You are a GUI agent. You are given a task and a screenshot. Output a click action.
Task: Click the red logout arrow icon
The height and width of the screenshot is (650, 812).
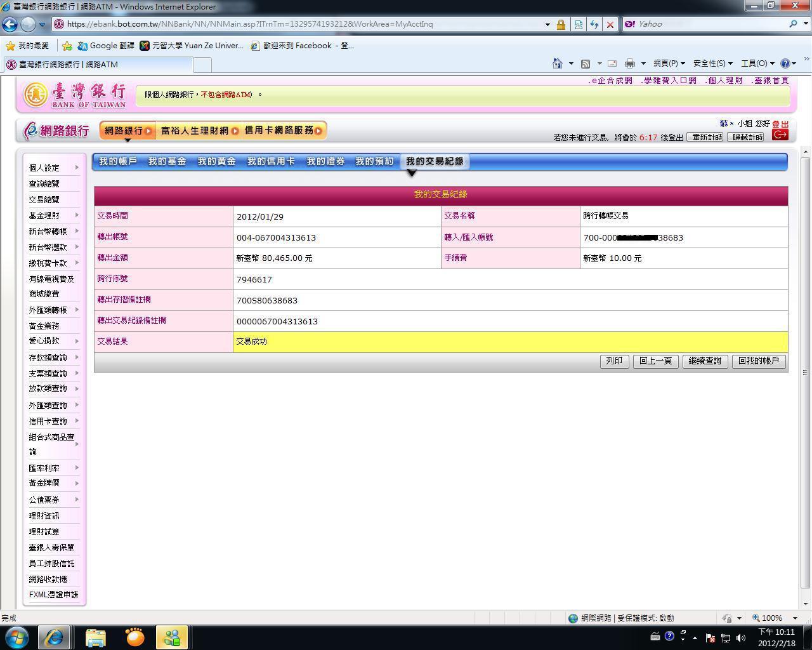point(780,135)
